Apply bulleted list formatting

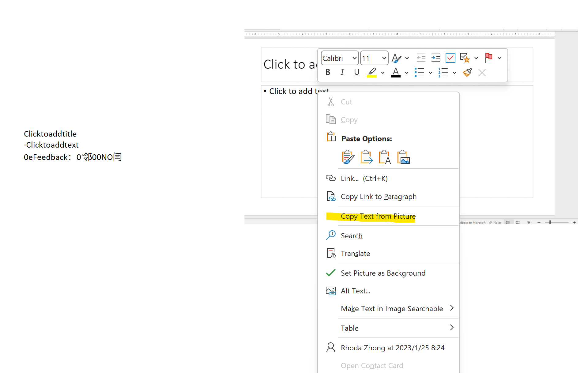pos(419,73)
